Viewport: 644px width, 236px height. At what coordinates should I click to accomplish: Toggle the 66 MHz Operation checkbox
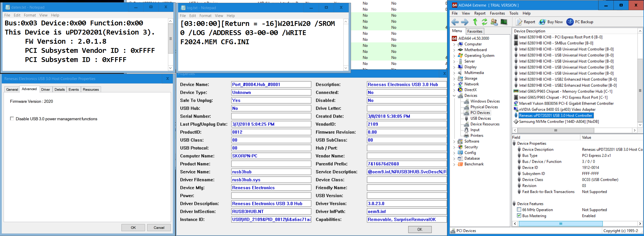(x=519, y=210)
